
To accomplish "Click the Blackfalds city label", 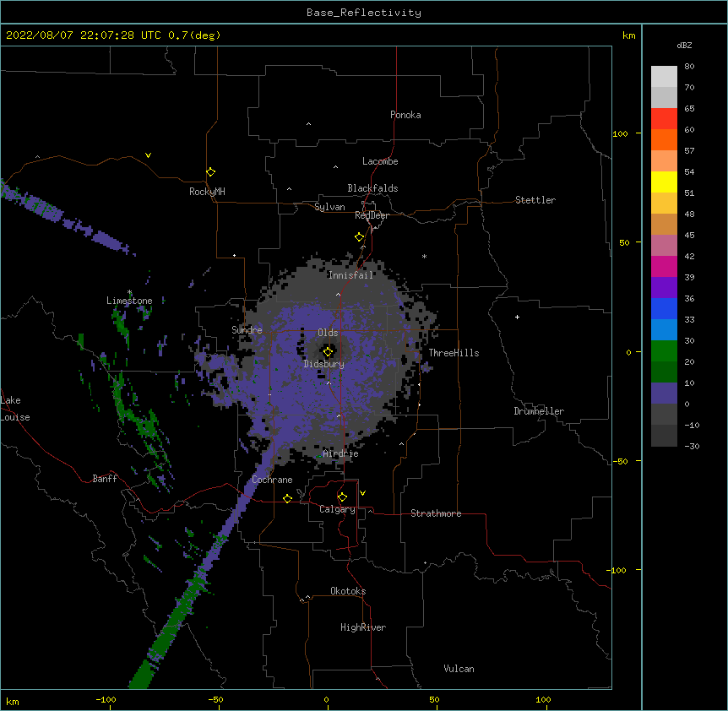I will pos(372,188).
